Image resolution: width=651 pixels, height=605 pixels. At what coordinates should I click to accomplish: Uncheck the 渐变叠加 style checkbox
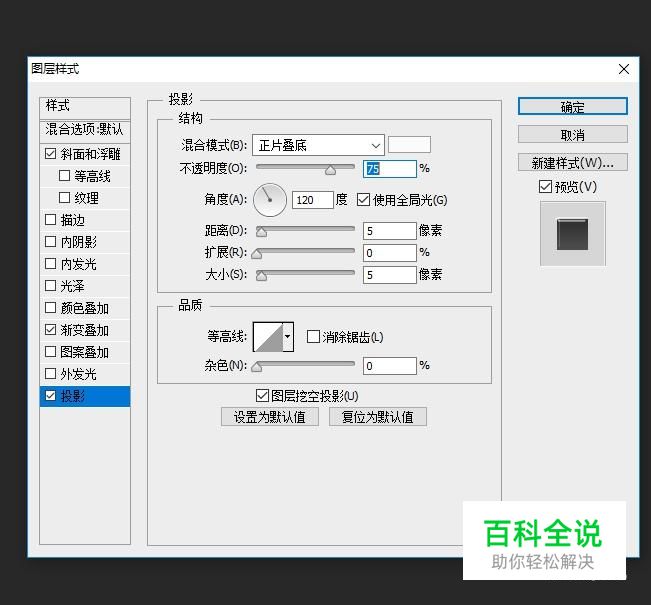pos(50,330)
